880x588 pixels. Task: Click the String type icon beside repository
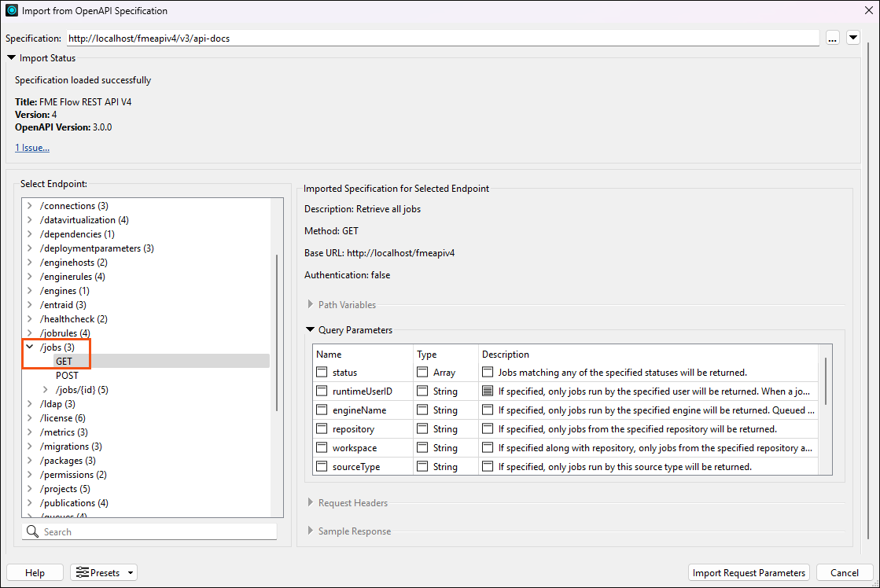421,428
